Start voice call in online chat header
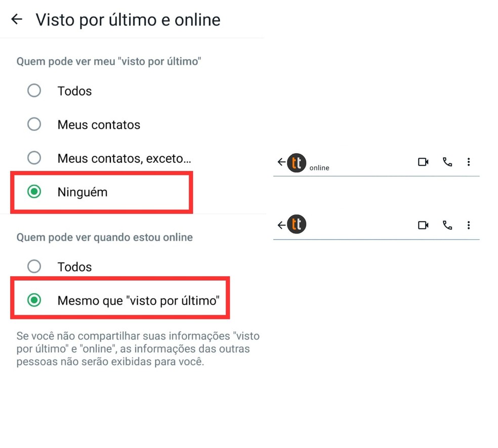Screen dimensions: 498x448 (447, 162)
